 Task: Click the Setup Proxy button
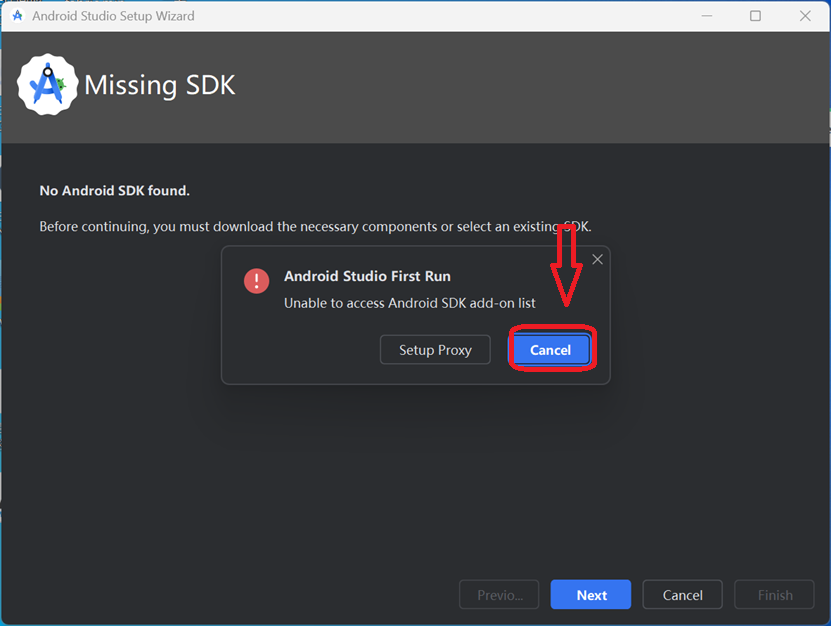pos(435,350)
